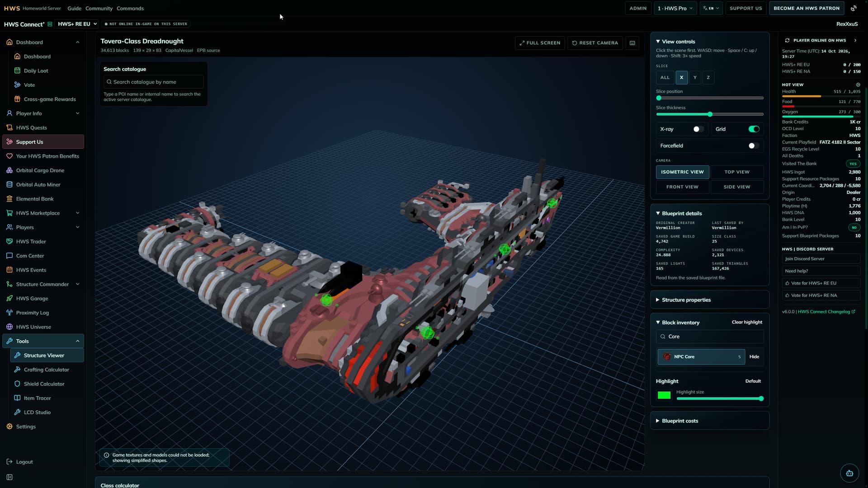The height and width of the screenshot is (488, 868).
Task: Click the panel toggle icon beside Reset Camera
Action: coord(632,43)
